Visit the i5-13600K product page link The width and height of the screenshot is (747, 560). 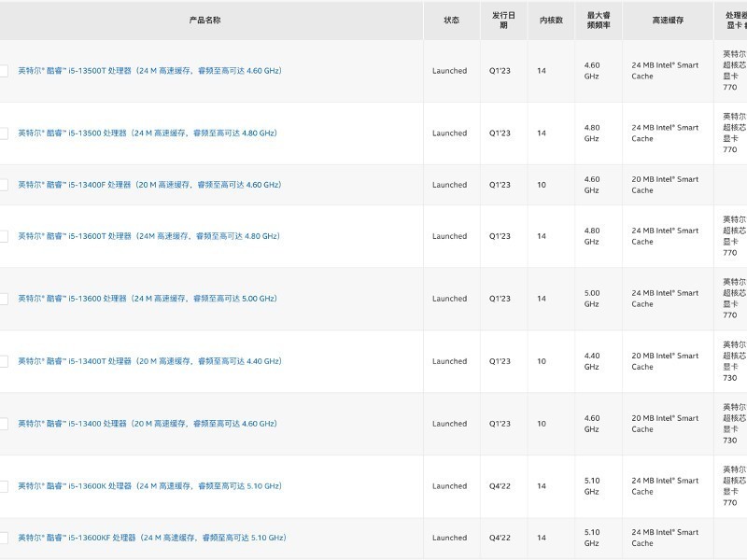[x=149, y=486]
